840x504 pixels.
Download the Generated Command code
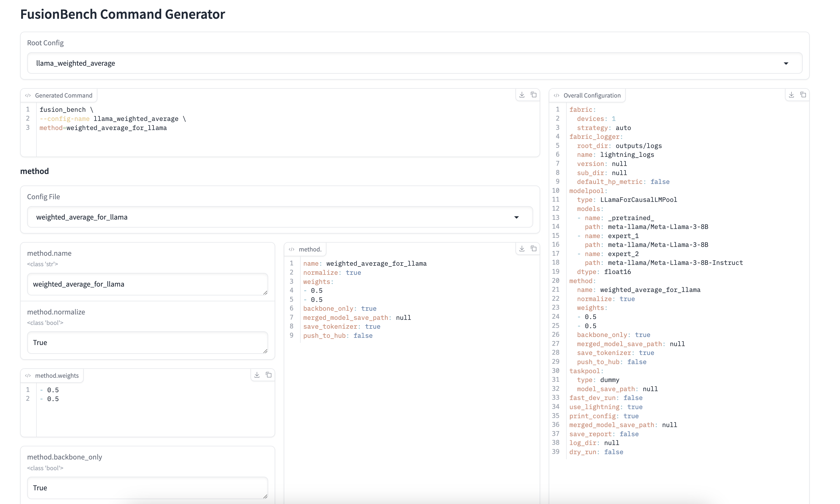[522, 95]
